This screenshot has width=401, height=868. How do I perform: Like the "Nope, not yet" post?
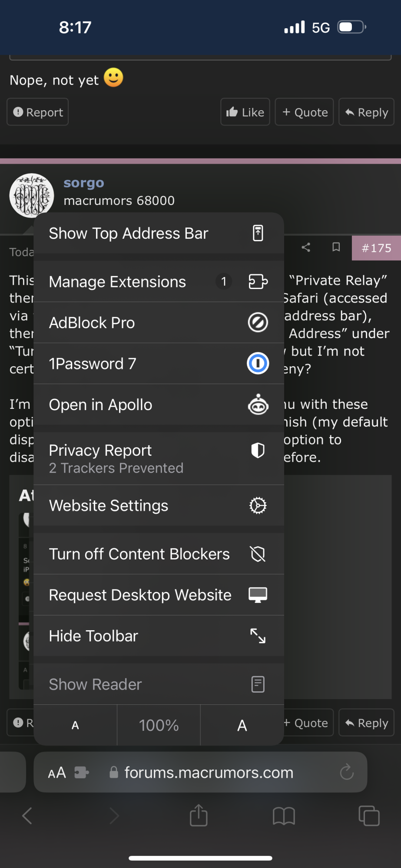point(245,112)
